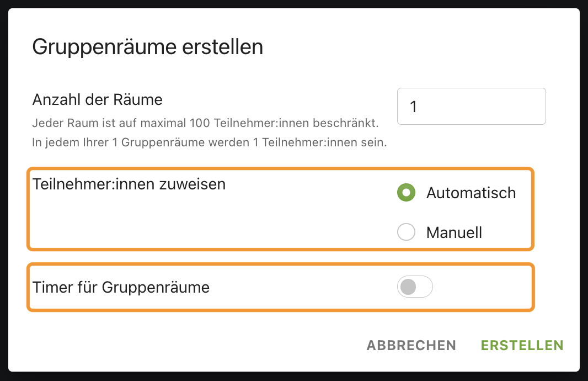588x381 pixels.
Task: Click the "Anzahl der Räume" label
Action: click(98, 100)
